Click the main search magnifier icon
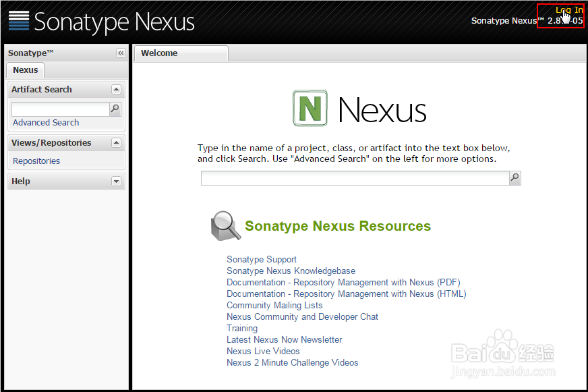Screen dimensions: 588x392 (x=515, y=178)
